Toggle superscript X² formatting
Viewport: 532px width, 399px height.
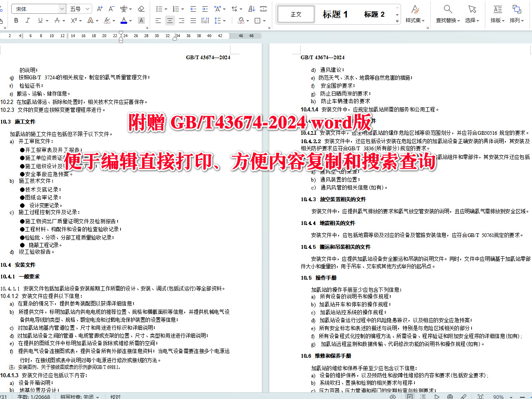(73, 20)
